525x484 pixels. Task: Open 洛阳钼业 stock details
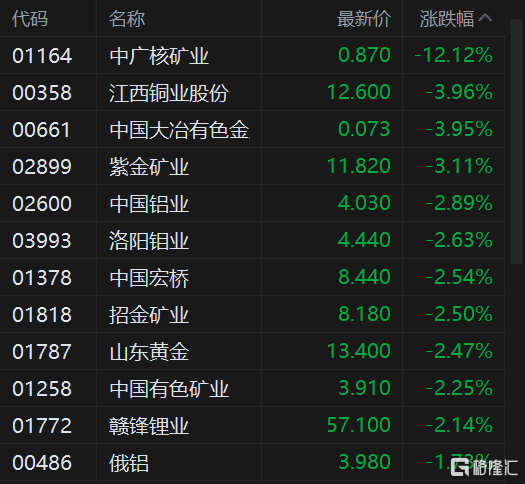pos(149,241)
